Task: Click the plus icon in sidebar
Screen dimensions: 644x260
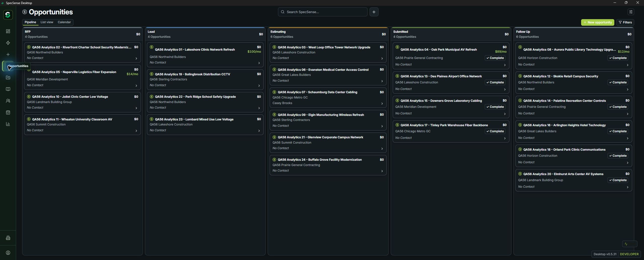Action: pyautogui.click(x=8, y=54)
